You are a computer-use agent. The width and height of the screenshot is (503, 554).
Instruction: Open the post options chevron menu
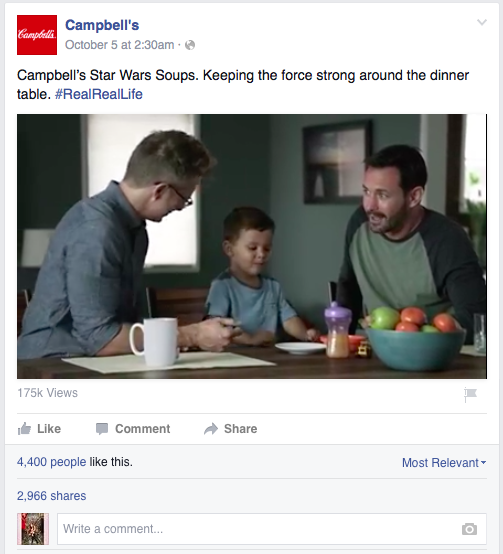482,23
